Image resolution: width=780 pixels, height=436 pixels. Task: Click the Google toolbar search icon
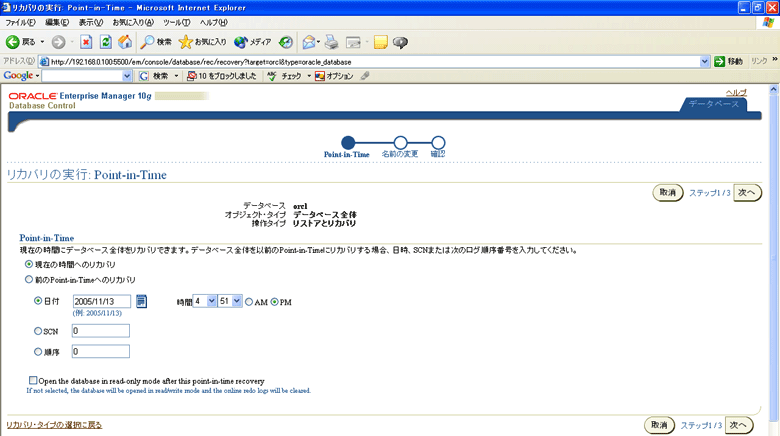tap(144, 76)
